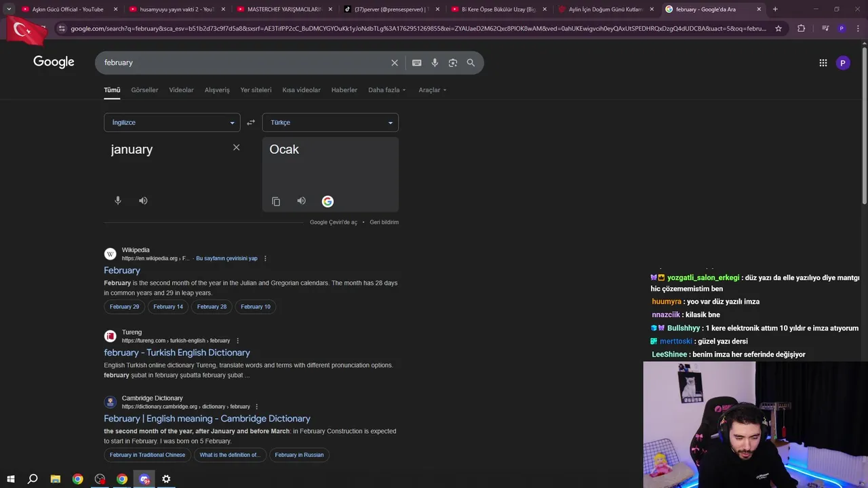Image resolution: width=868 pixels, height=488 pixels.
Task: Click the February 28 chip
Action: [212, 307]
